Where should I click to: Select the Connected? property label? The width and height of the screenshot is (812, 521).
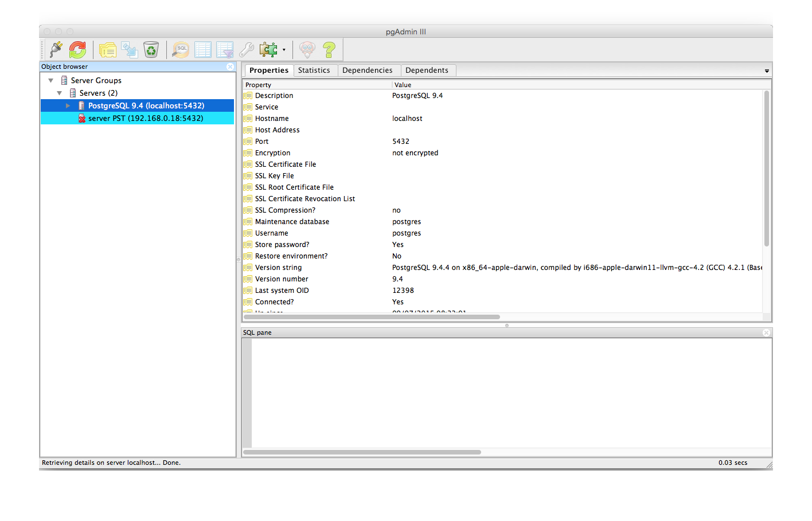(274, 302)
